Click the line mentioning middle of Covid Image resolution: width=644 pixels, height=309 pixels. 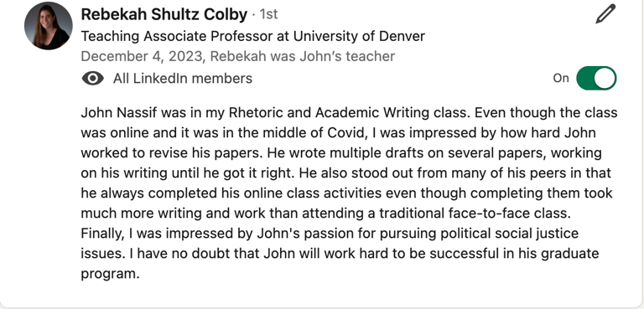tap(339, 132)
